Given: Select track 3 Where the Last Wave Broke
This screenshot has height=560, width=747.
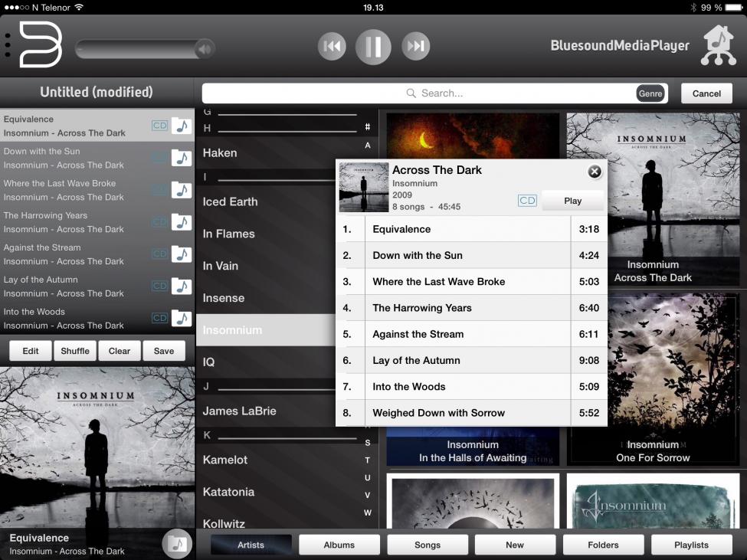Looking at the screenshot, I should click(472, 281).
